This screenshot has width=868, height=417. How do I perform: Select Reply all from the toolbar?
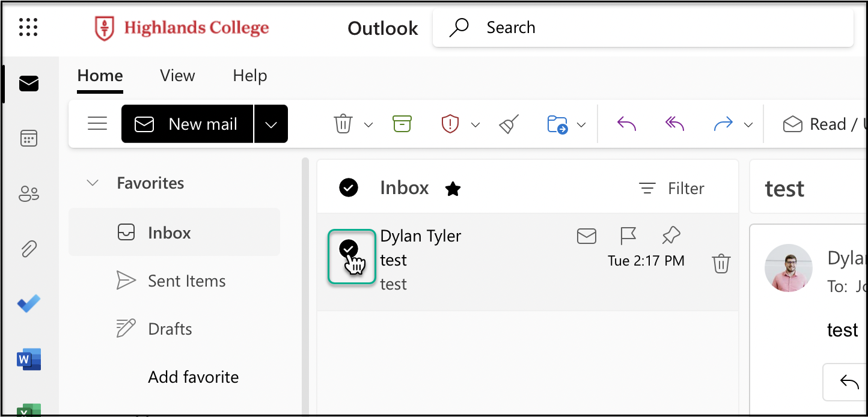coord(674,123)
